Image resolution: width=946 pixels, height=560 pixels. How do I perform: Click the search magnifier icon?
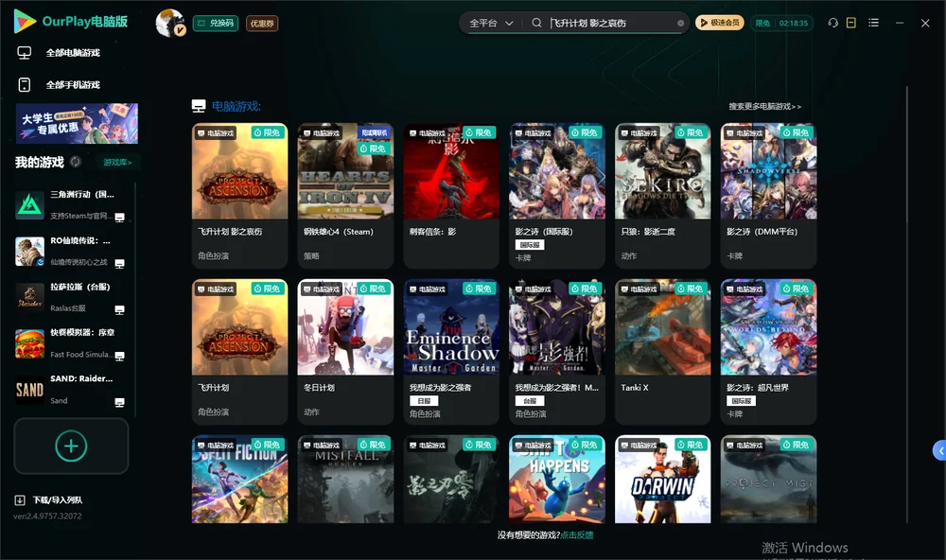click(536, 23)
